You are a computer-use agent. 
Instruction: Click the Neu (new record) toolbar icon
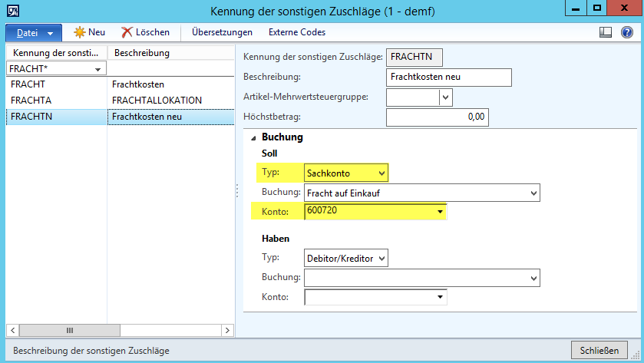tap(79, 32)
